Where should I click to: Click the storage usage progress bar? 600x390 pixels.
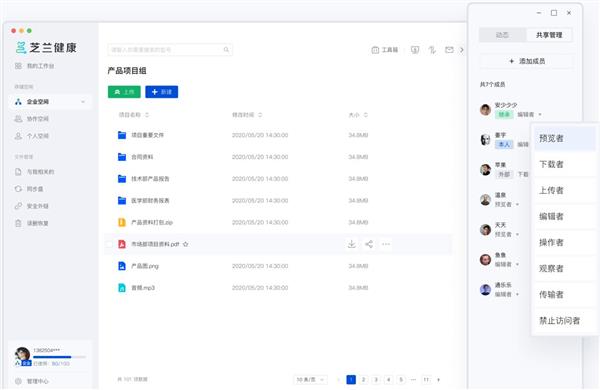coord(59,357)
